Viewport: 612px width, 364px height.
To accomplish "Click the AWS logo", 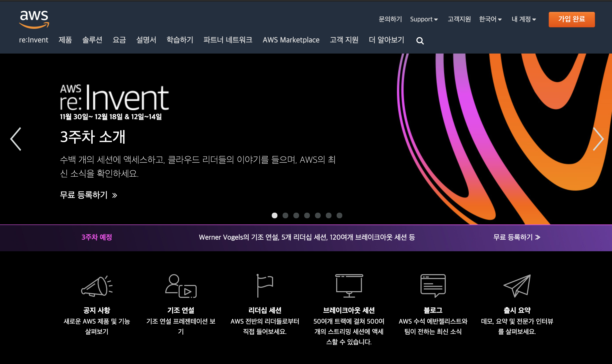I will (34, 19).
